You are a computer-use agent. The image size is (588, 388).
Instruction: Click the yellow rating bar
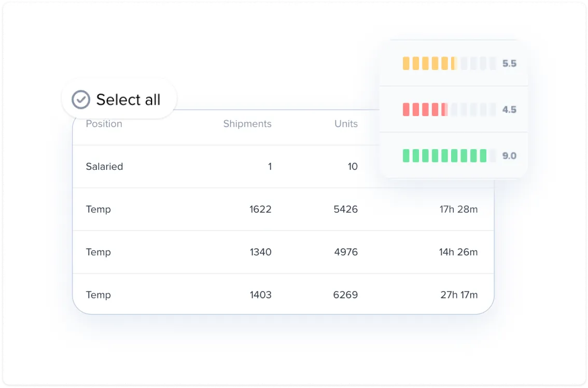[449, 63]
